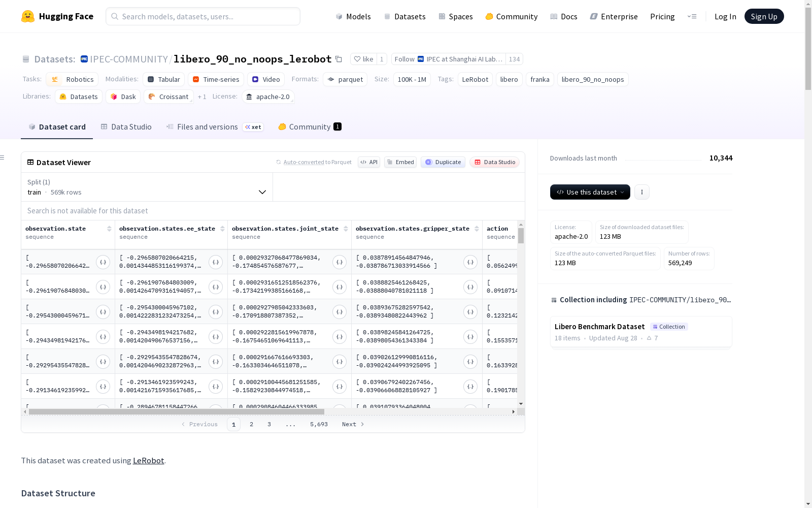Screen dimensions: 812x508
Task: Expand ee_state JSON for row -0.2965807020664215
Action: click(216, 262)
